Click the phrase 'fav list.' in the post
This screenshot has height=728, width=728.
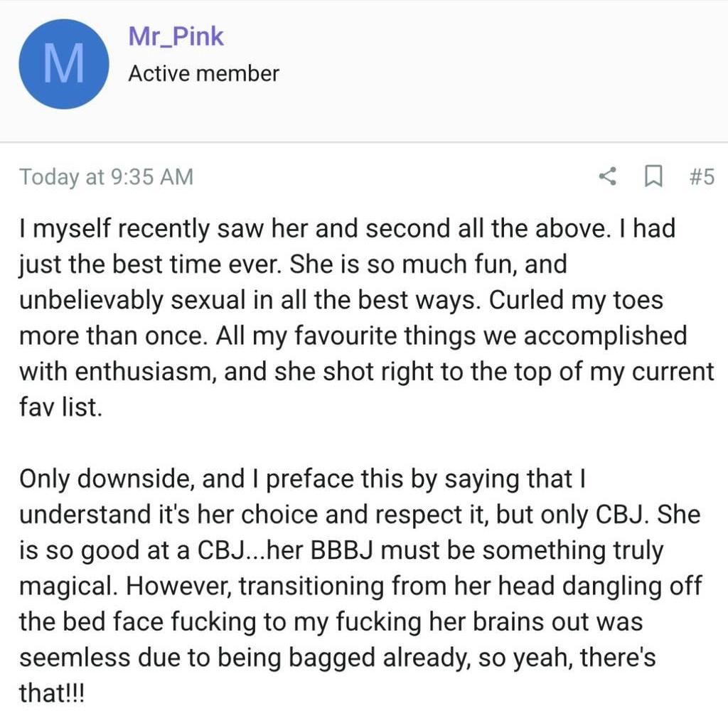(60, 407)
